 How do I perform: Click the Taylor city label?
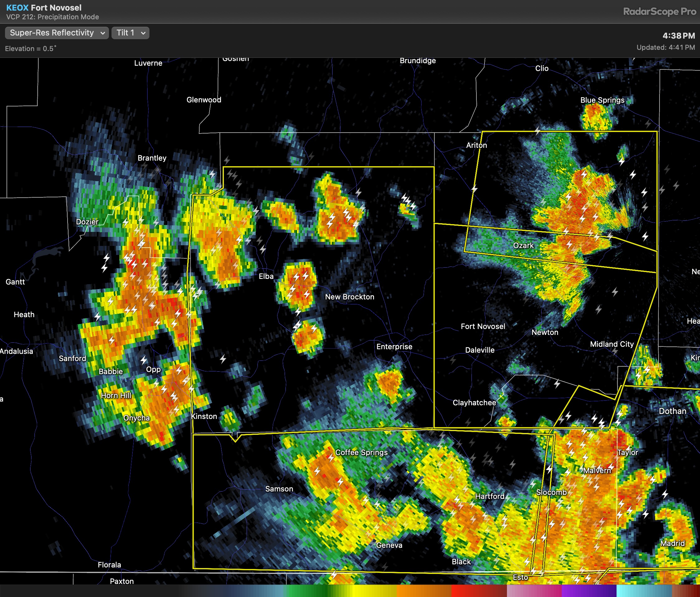[627, 453]
